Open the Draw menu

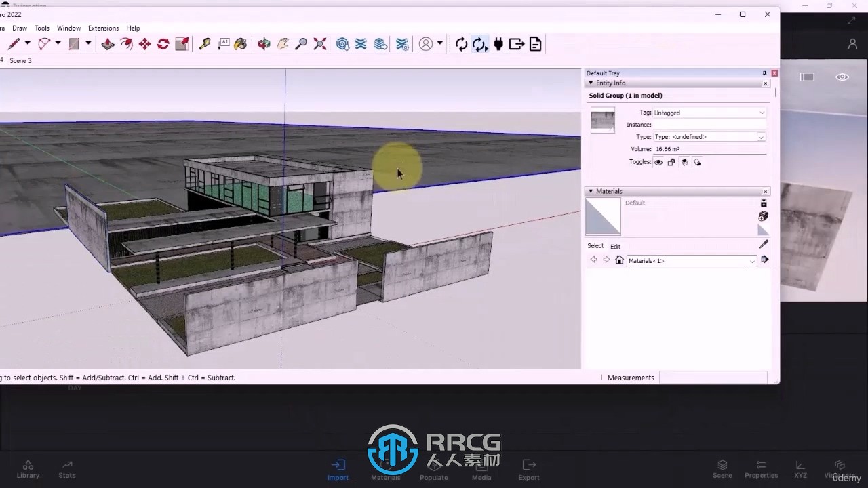coord(20,28)
